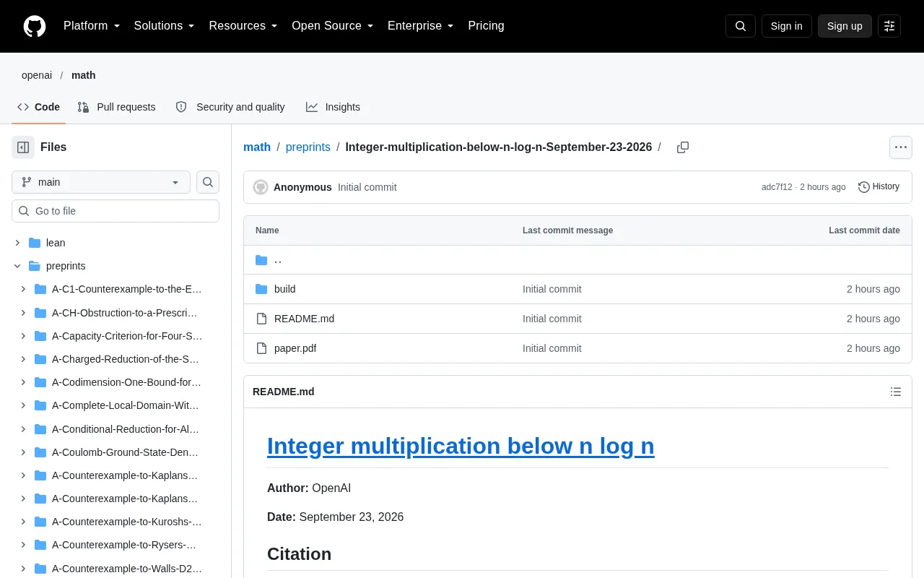924x578 pixels.
Task: Collapse the preprints folder chevron
Action: [17, 266]
